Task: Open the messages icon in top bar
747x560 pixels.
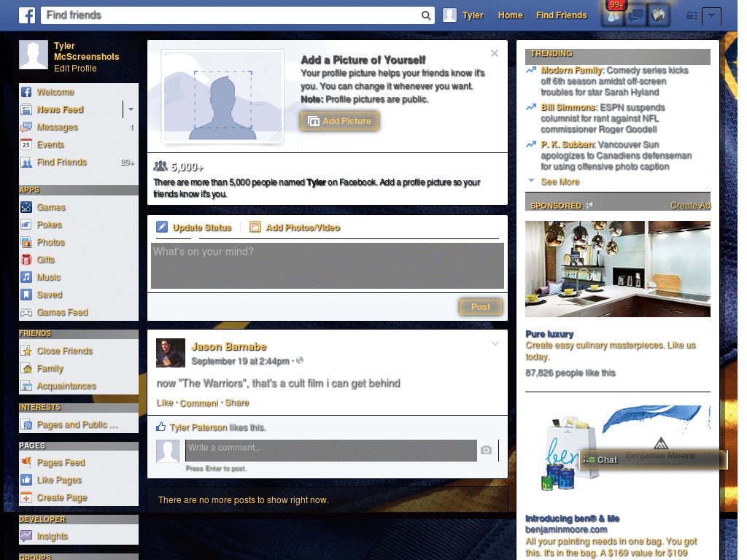Action: 636,16
